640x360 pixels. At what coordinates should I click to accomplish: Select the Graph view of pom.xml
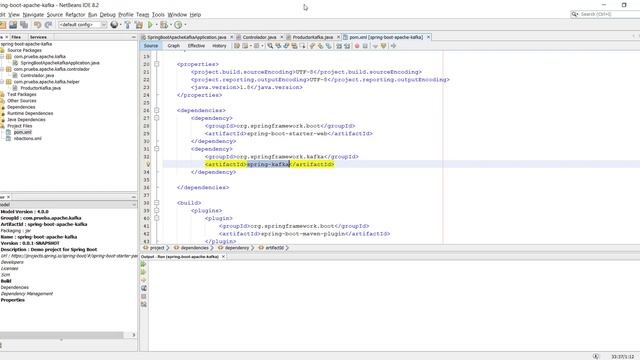click(173, 46)
